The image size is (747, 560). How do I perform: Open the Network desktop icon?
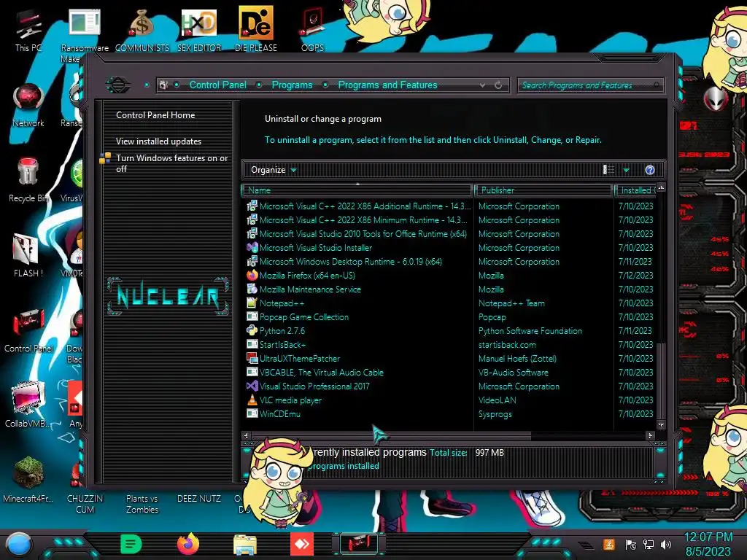(x=28, y=105)
